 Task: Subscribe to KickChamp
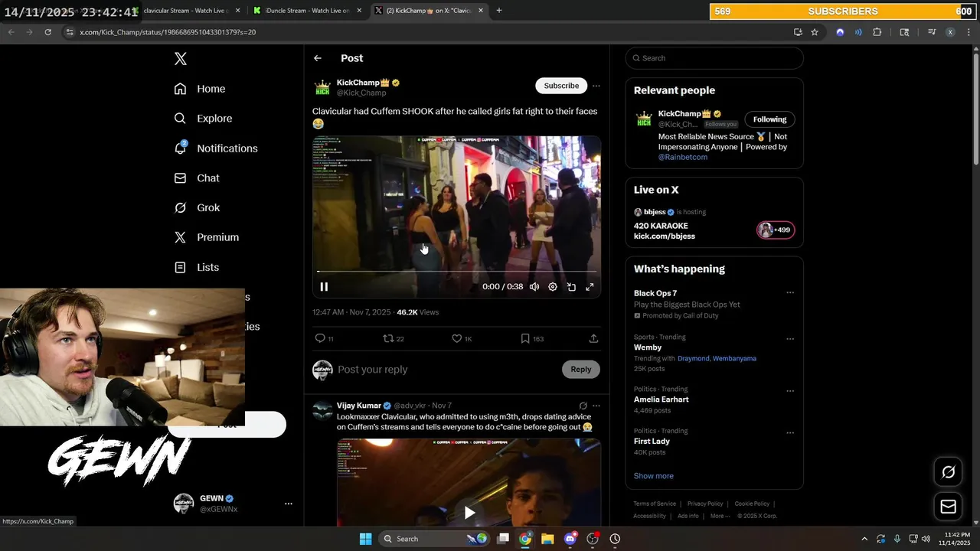[561, 86]
